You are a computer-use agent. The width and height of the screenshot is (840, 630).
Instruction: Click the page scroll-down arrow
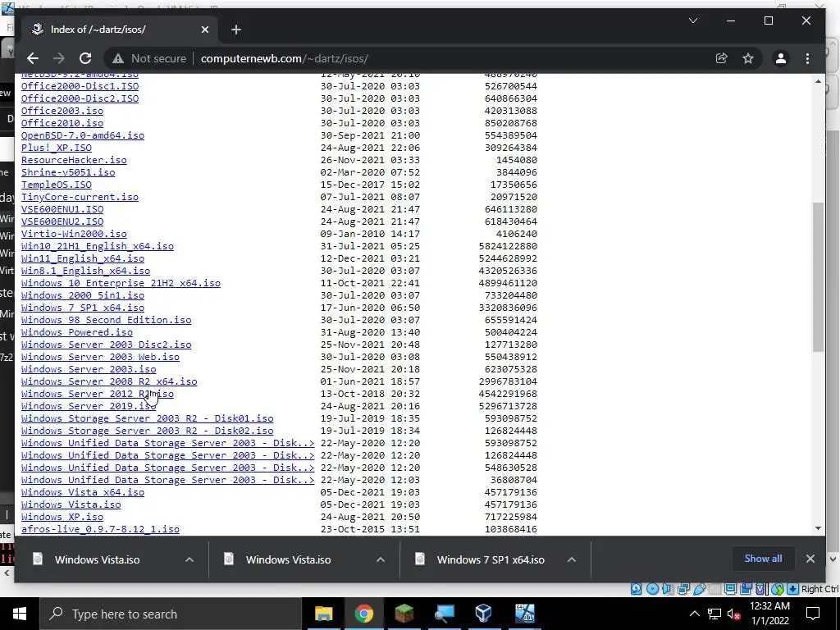818,528
